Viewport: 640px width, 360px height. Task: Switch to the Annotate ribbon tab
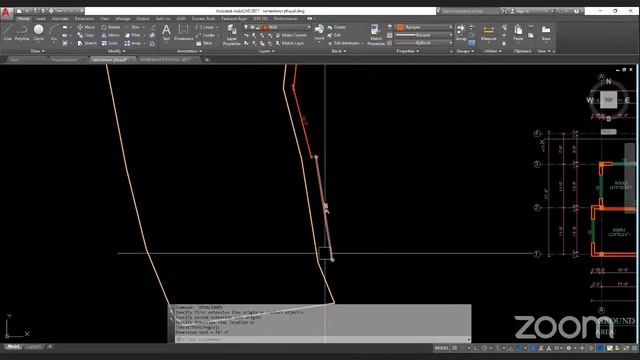(60, 19)
